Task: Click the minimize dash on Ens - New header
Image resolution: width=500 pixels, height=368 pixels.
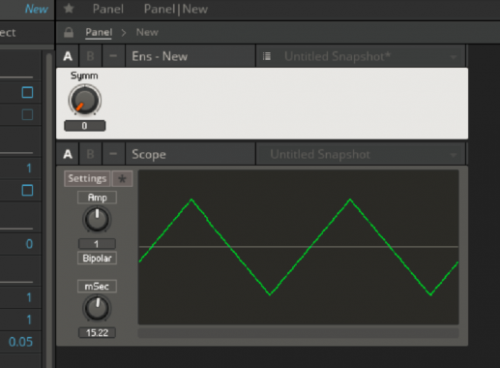Action: [x=113, y=56]
